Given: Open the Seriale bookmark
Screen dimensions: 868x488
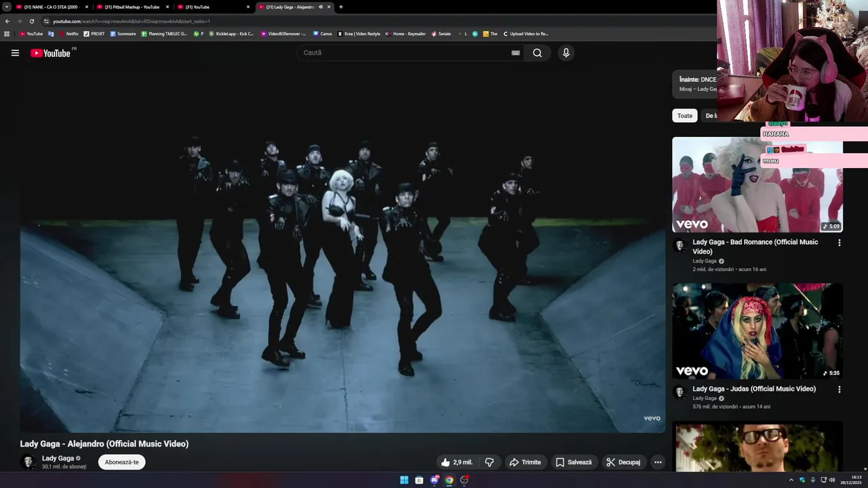Looking at the screenshot, I should click(x=441, y=33).
